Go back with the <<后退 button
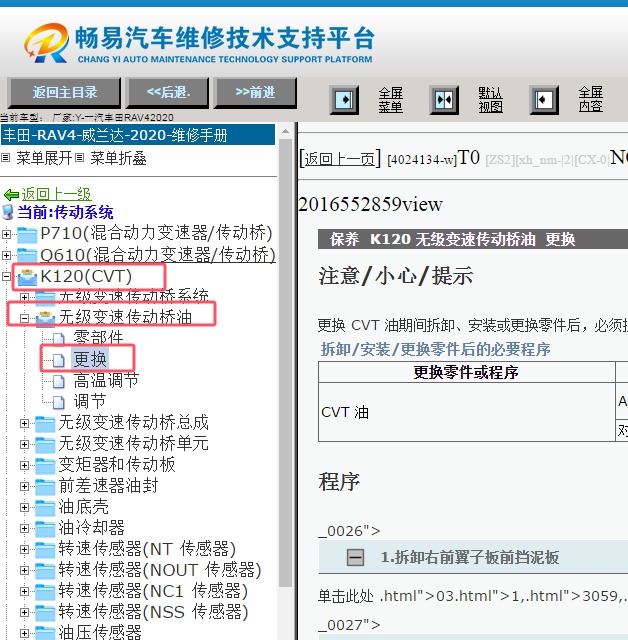This screenshot has height=640, width=628. click(168, 93)
